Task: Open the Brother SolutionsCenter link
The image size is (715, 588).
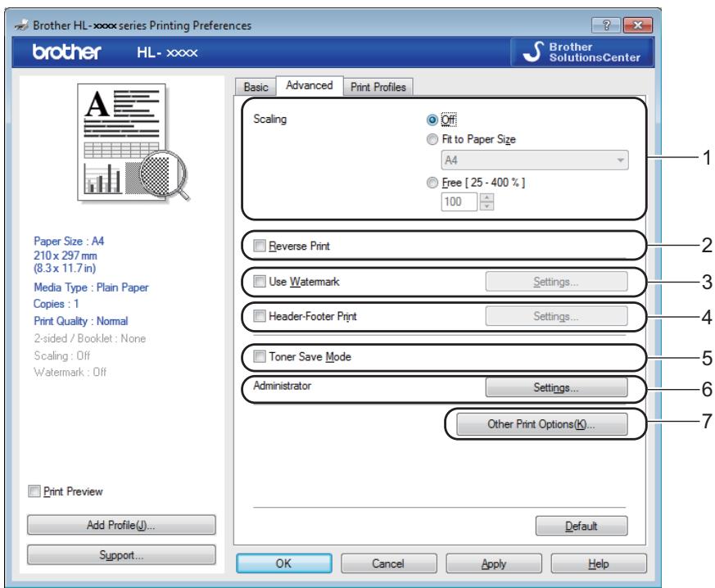Action: [582, 52]
